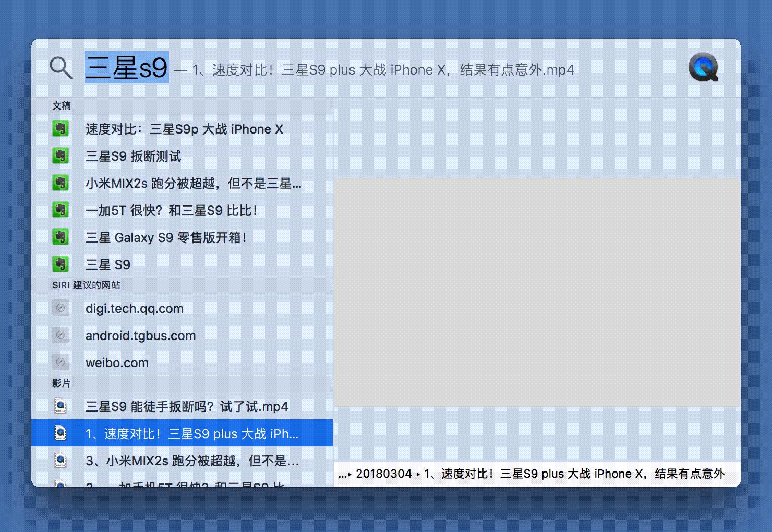Screen dimensions: 772x532
Task: Click the website icon next to weibo.com
Action: [61, 361]
